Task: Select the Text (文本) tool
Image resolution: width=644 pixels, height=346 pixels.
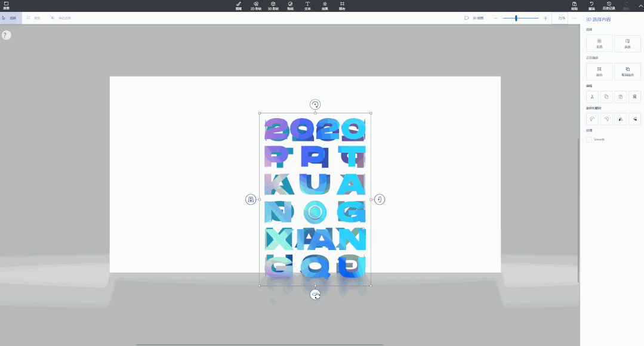Action: (x=307, y=6)
